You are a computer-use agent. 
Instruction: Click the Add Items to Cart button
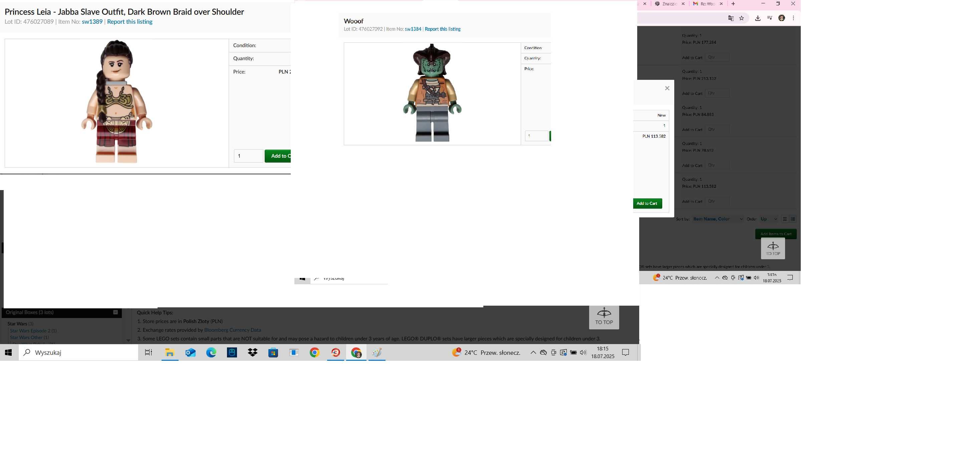776,234
